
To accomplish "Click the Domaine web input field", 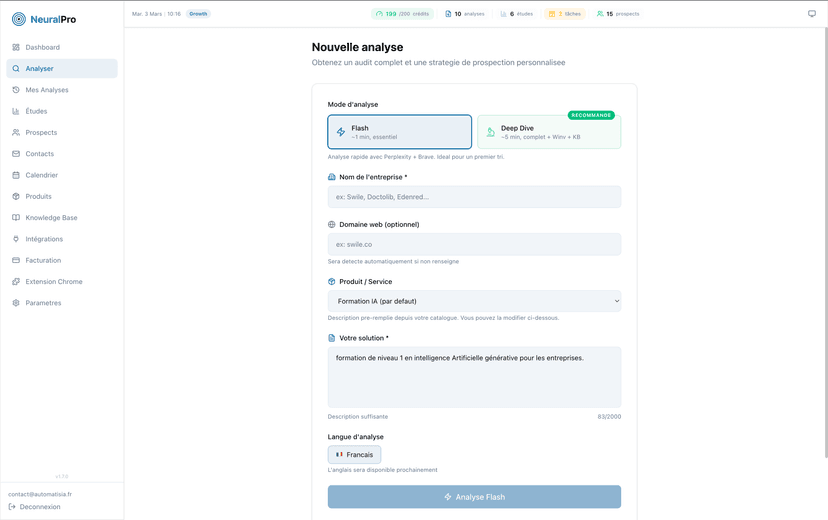I will pyautogui.click(x=474, y=244).
